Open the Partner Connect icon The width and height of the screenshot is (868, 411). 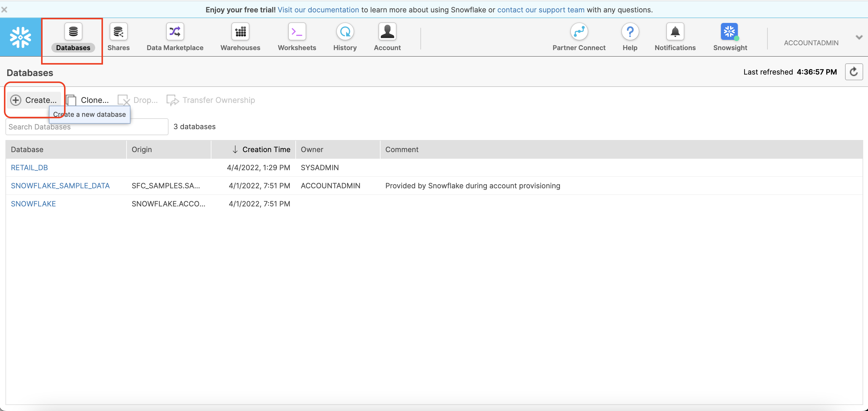click(x=579, y=32)
